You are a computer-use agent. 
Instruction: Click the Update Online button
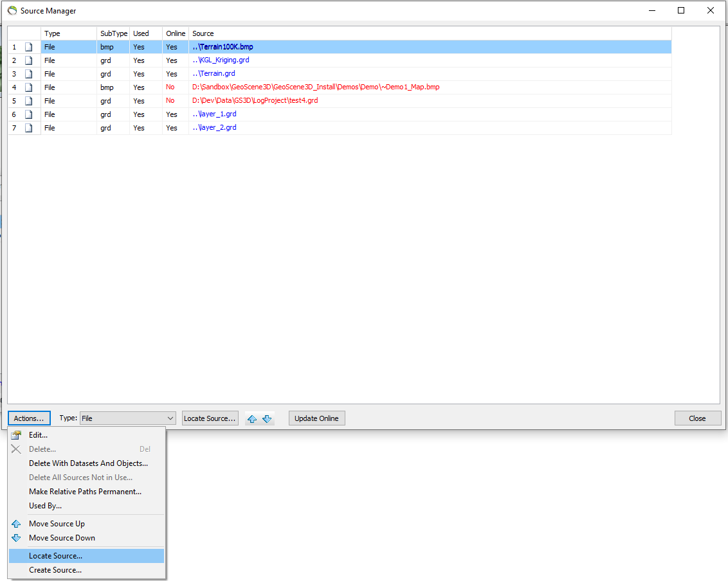pos(316,418)
